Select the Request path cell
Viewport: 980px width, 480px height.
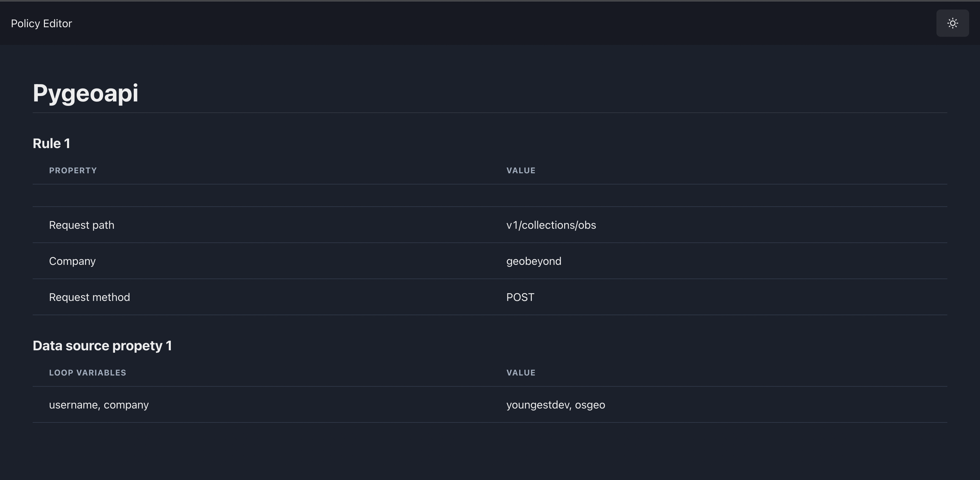pos(82,225)
